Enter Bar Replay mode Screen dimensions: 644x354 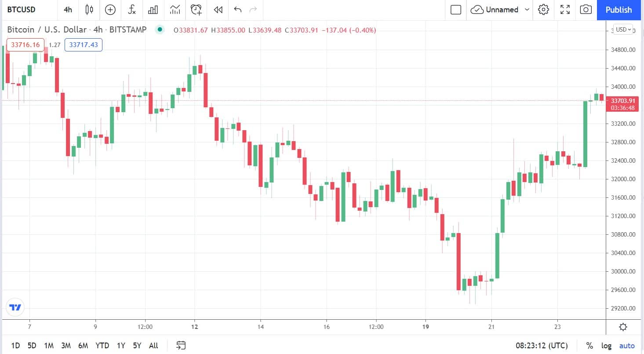[218, 10]
